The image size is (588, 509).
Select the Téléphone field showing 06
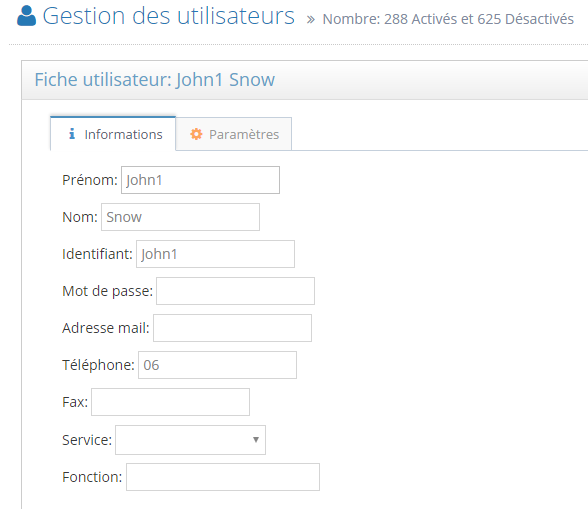[x=218, y=365]
